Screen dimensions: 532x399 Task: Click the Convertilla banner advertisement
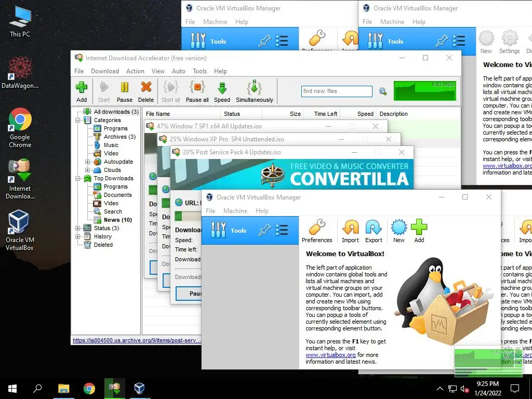point(292,174)
